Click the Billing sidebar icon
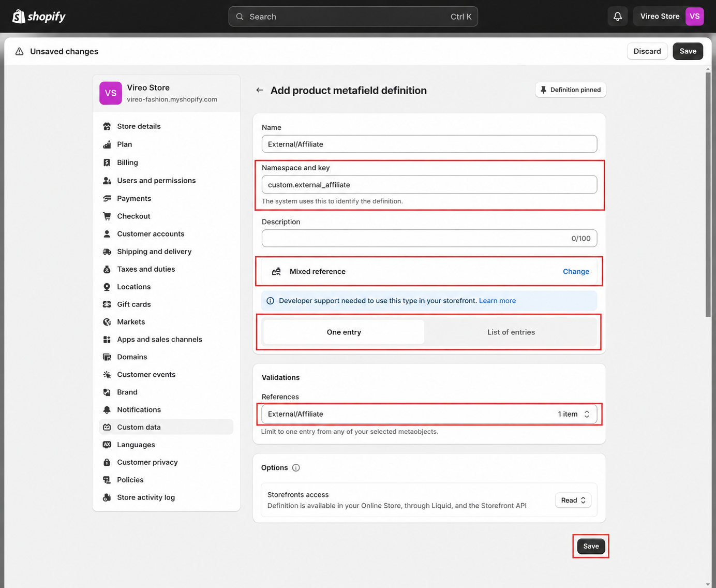This screenshot has width=716, height=588. [x=107, y=163]
